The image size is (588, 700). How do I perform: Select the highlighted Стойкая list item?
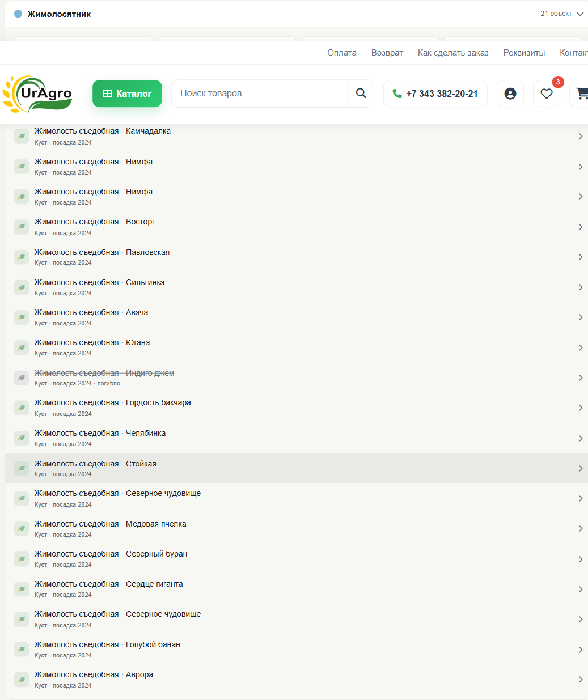pyautogui.click(x=297, y=468)
